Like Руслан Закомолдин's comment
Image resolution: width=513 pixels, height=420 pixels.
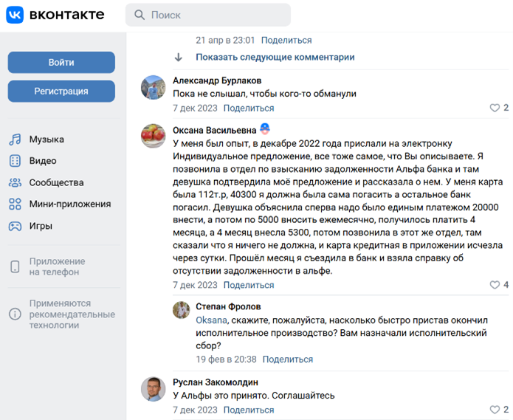[x=495, y=410]
